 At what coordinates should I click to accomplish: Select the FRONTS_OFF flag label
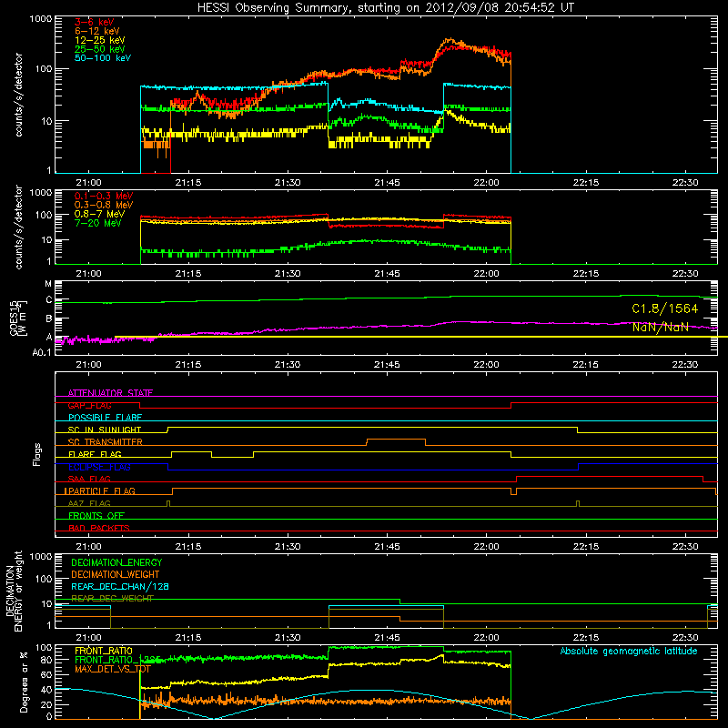point(96,515)
